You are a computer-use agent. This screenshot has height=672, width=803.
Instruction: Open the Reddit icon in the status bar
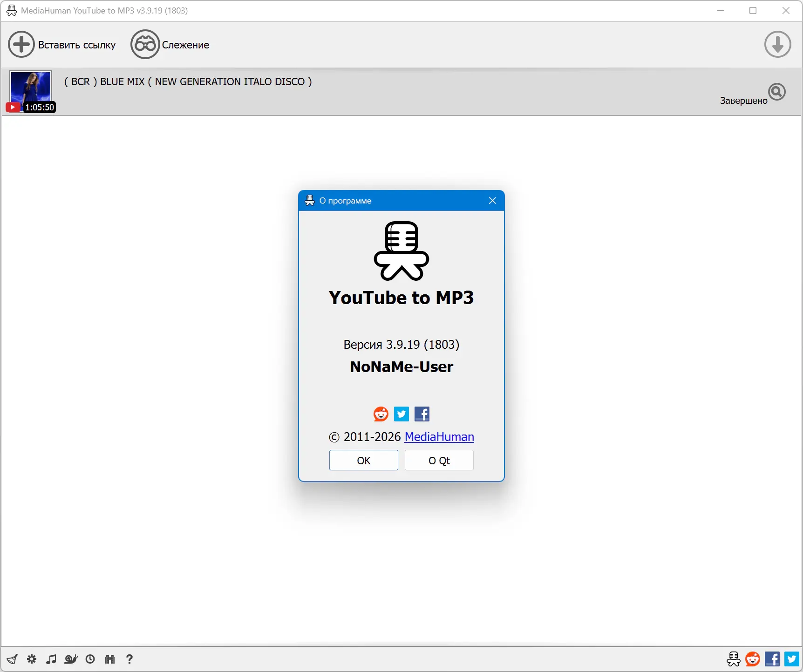click(x=753, y=659)
